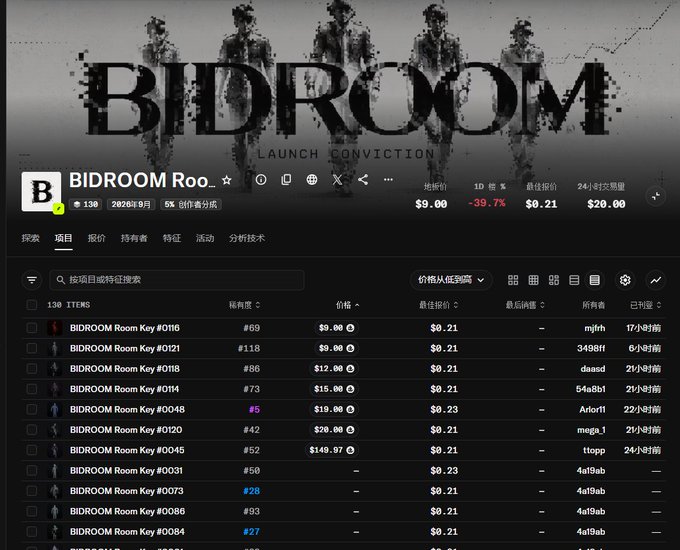Click the green edit badge on logo
This screenshot has width=680, height=550.
tap(59, 209)
